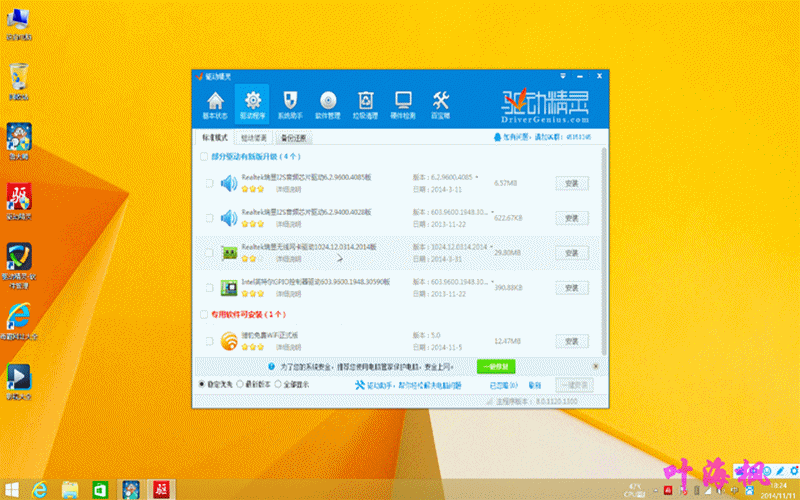The height and width of the screenshot is (500, 800).
Task: Switch to the 备份还原 tab
Action: [293, 138]
